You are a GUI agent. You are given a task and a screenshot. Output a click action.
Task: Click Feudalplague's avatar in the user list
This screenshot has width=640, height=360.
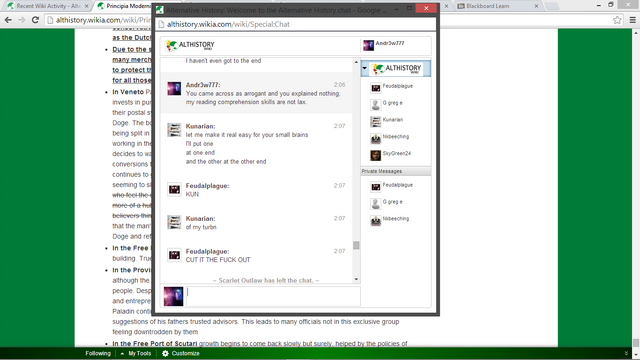tap(376, 87)
